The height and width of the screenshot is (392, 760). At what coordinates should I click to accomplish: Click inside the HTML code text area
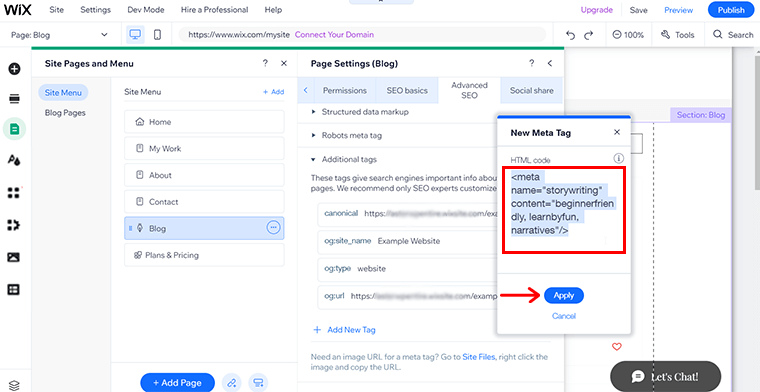564,210
